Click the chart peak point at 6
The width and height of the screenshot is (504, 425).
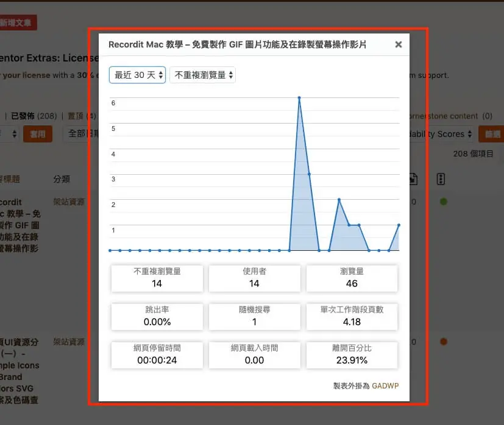point(299,97)
